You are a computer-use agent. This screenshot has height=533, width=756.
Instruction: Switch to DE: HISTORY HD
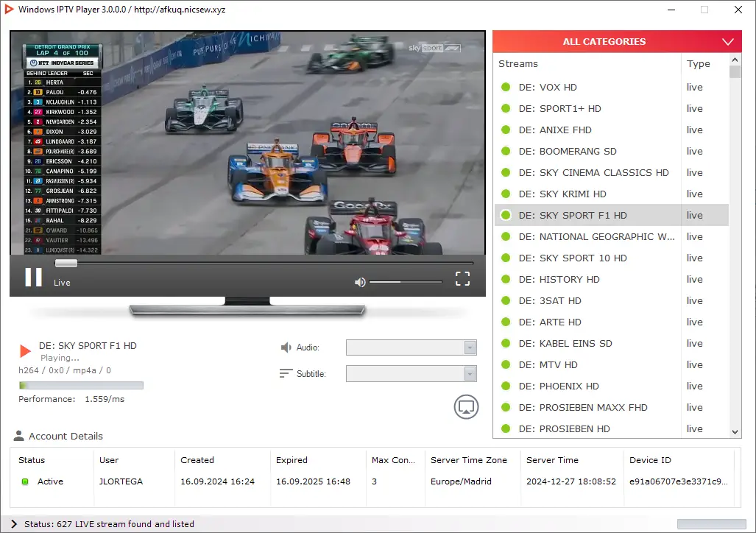(x=612, y=279)
